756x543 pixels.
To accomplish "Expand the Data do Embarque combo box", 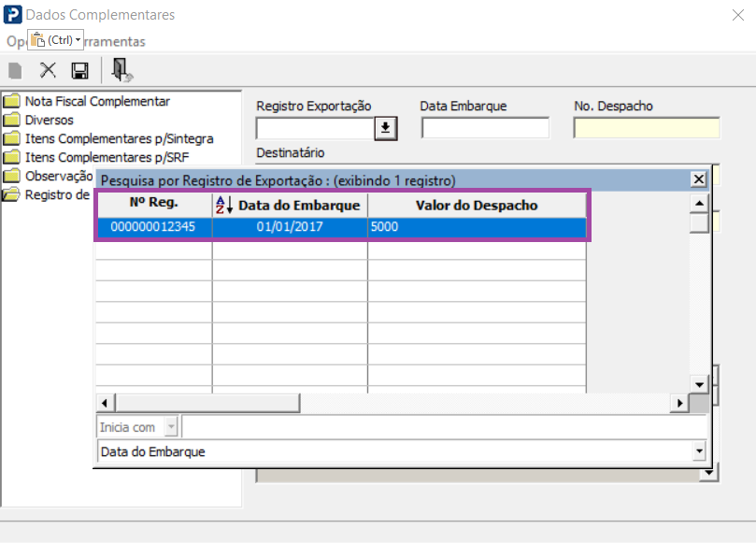I will tap(699, 451).
